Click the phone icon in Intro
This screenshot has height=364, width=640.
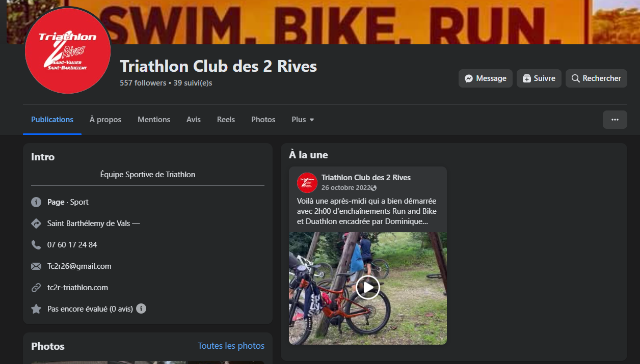tap(36, 245)
